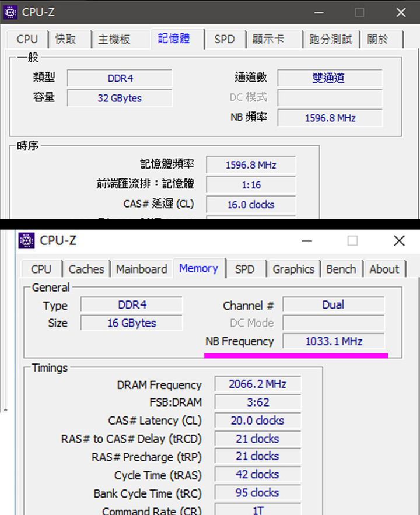Viewport: 420px width, 515px height.
Task: Open the 跑分測試 tab
Action: click(x=331, y=40)
